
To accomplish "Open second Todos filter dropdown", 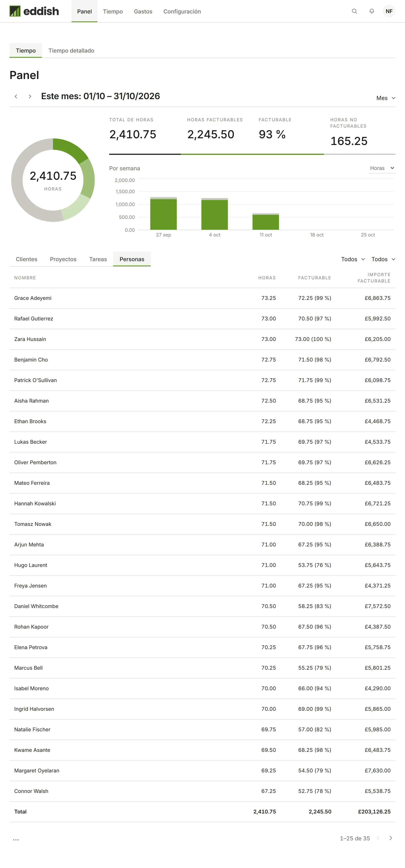I will (383, 259).
